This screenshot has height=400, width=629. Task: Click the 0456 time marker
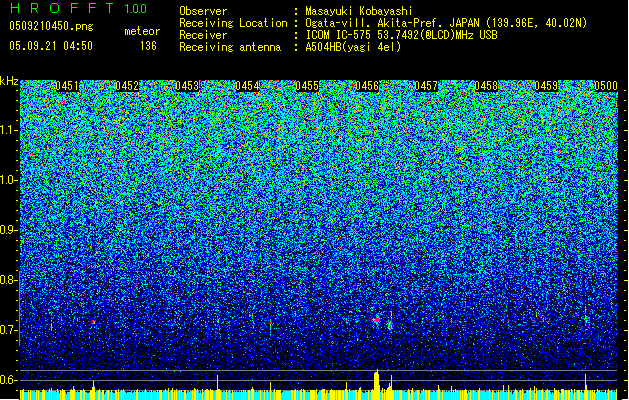(x=367, y=86)
